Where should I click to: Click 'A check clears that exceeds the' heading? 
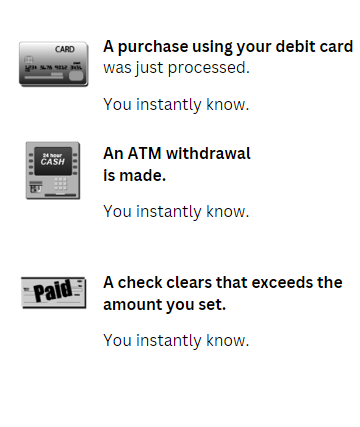[223, 283]
